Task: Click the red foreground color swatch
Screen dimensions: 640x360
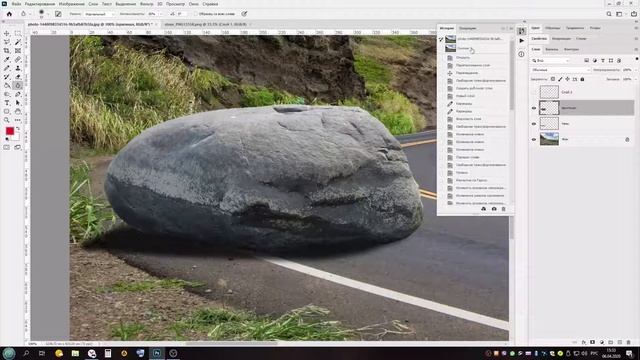Action: pos(9,131)
